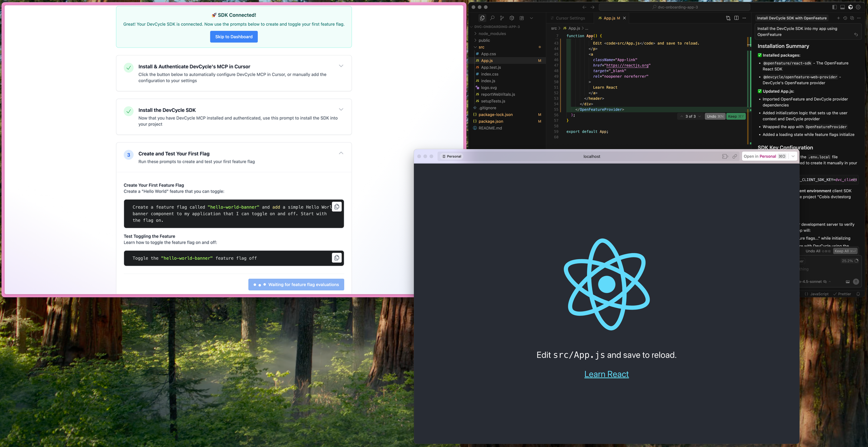Toggle the bottom panel layout icon
Screen dimensions: 868x447
pyautogui.click(x=842, y=7)
